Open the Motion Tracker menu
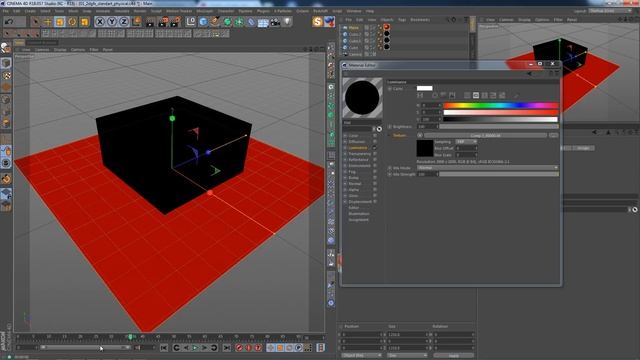 [x=179, y=11]
